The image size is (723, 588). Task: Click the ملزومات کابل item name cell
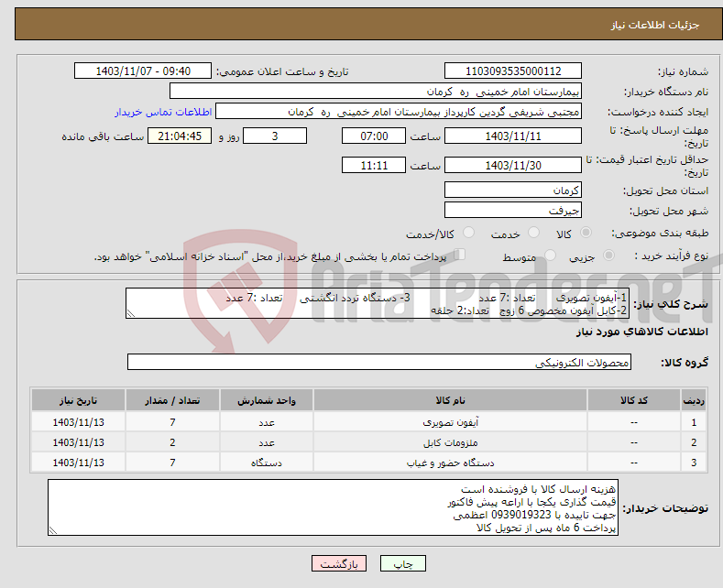tap(450, 442)
